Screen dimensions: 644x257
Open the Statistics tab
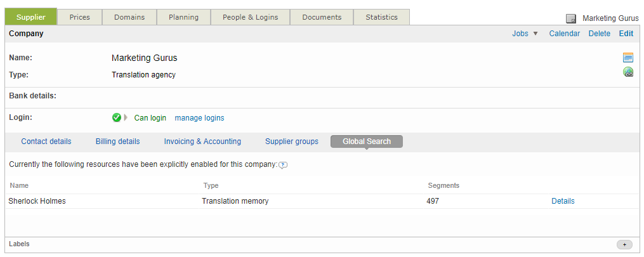pos(381,17)
